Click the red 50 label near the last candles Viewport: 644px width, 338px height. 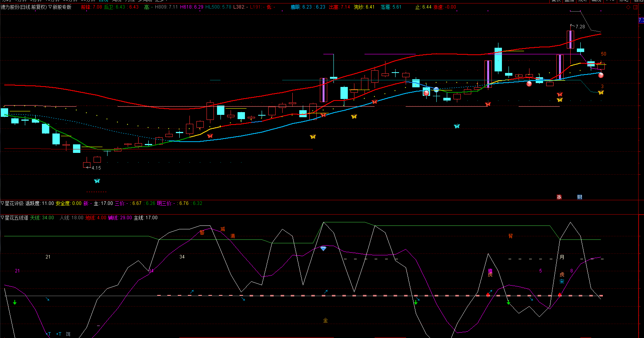(604, 54)
